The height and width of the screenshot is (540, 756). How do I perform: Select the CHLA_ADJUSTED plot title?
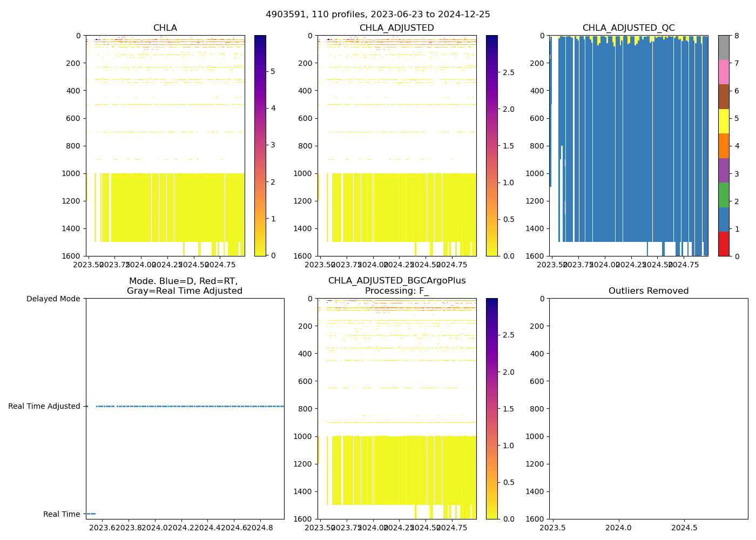pyautogui.click(x=396, y=28)
